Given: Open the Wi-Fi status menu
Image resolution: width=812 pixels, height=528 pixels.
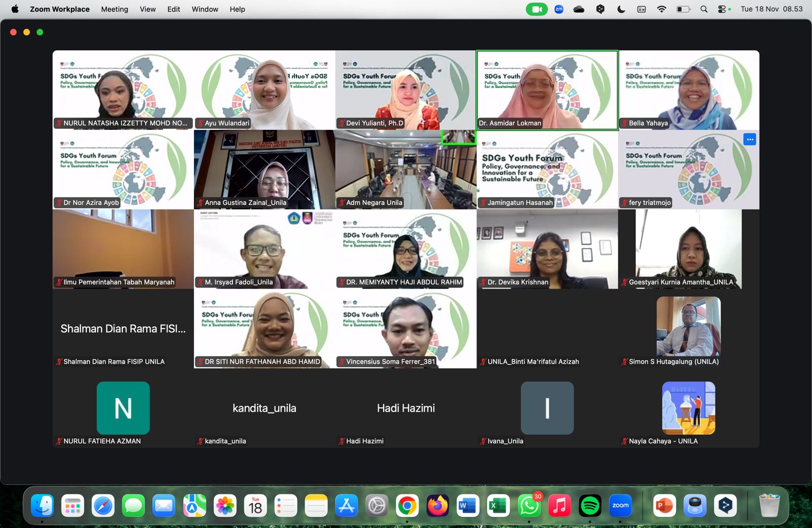Looking at the screenshot, I should [x=662, y=9].
